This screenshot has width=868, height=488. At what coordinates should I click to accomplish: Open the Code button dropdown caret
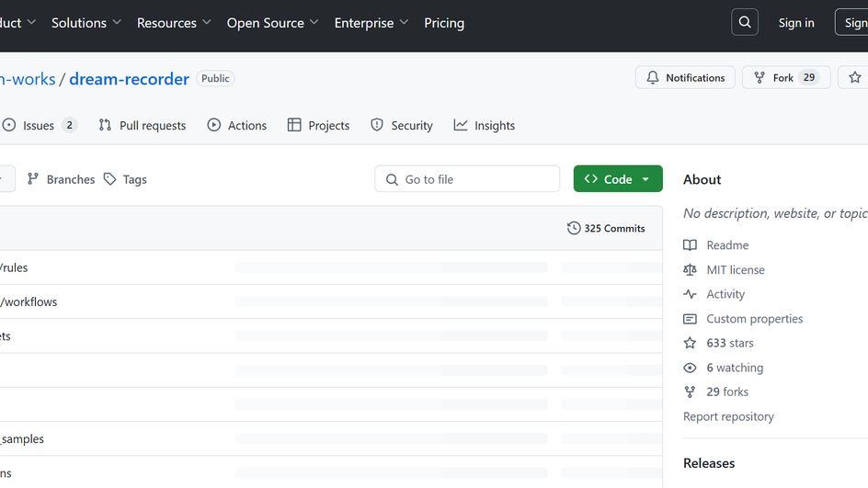[645, 179]
